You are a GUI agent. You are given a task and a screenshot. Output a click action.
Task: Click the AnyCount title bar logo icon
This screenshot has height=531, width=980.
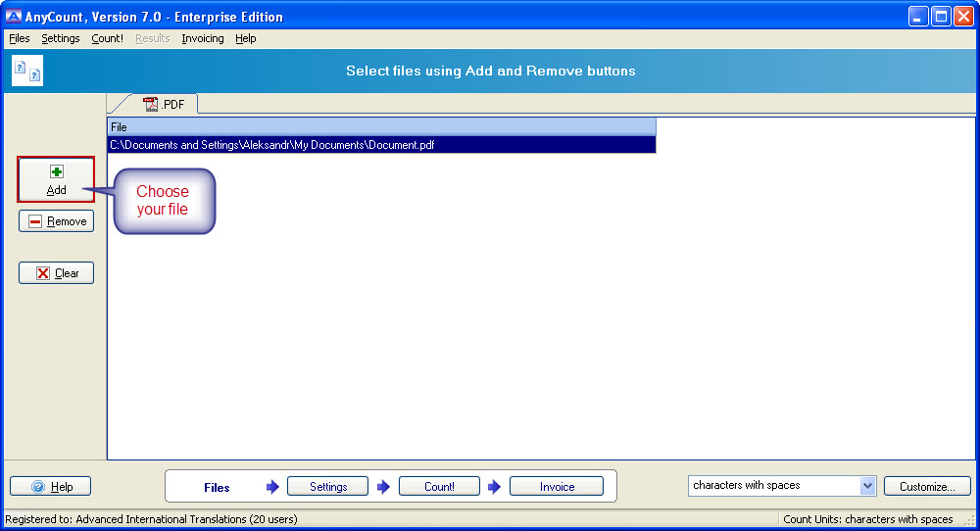point(13,17)
